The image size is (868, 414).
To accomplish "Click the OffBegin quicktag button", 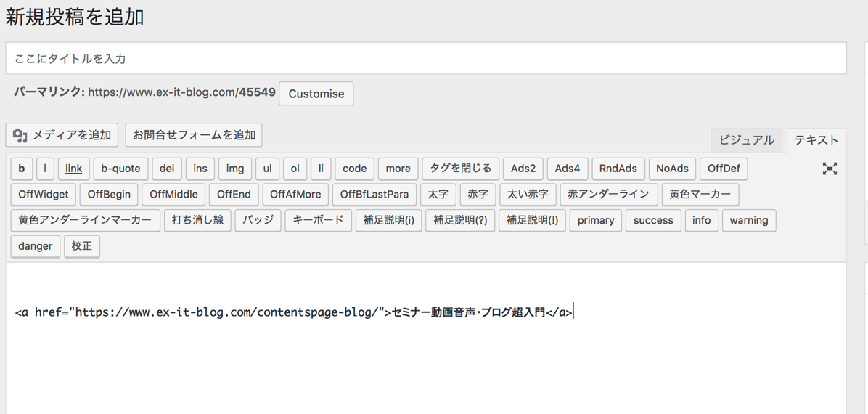I will click(109, 195).
